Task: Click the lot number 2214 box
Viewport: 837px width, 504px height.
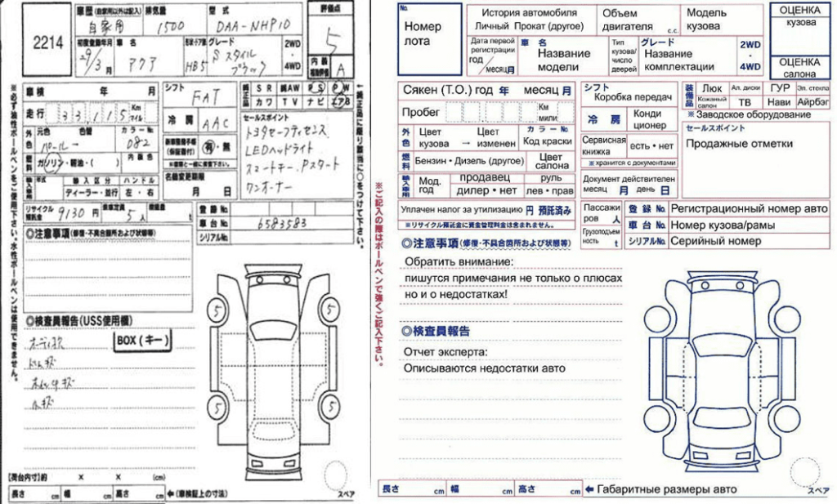Action: [48, 43]
